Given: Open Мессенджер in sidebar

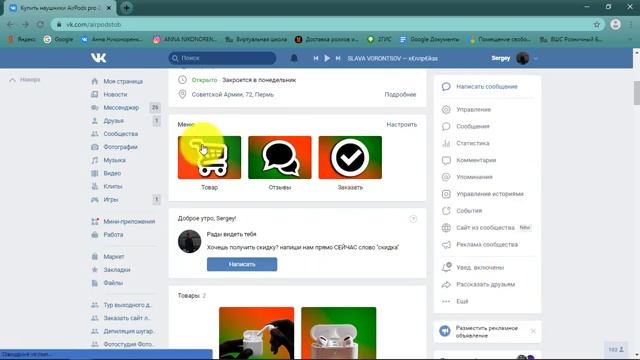Looking at the screenshot, I should [x=121, y=107].
